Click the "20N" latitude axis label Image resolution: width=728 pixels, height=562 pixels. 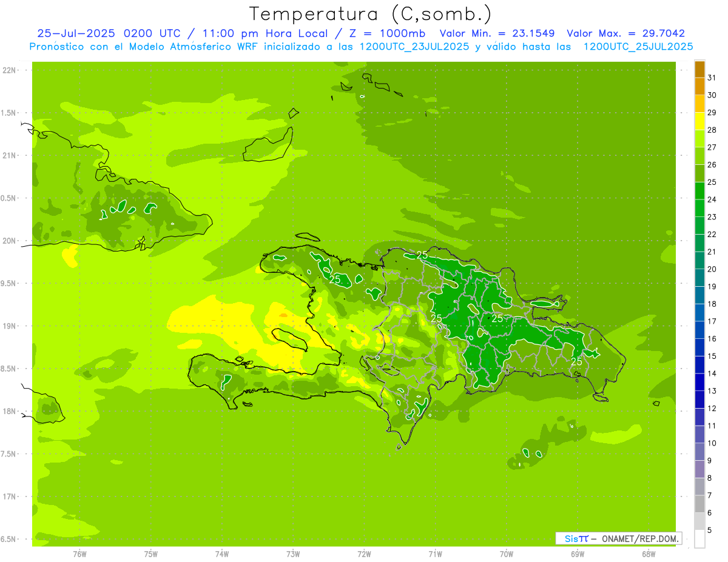pos(8,241)
